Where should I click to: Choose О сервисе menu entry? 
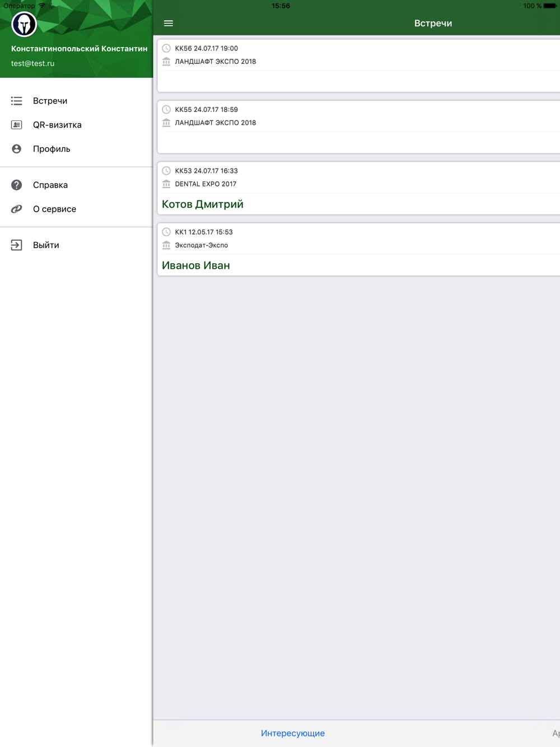[76, 209]
